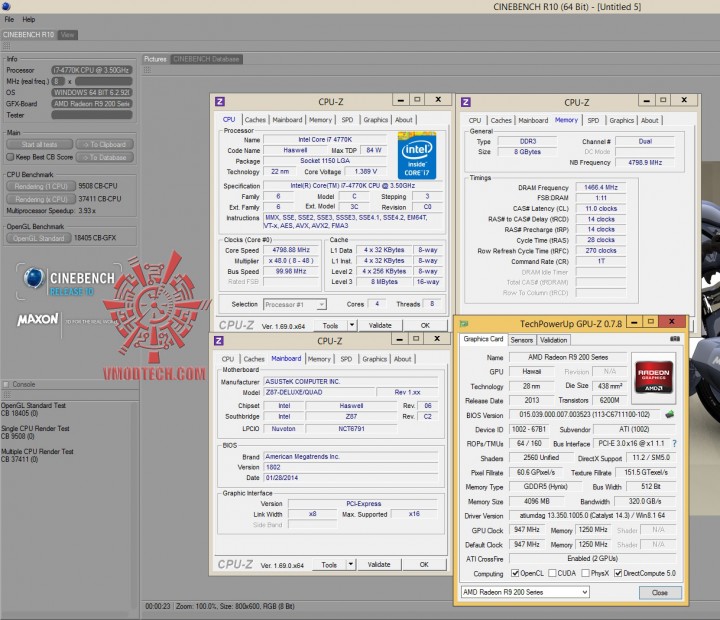
Task: Click the GPU-Z title bar app icon
Action: [464, 324]
